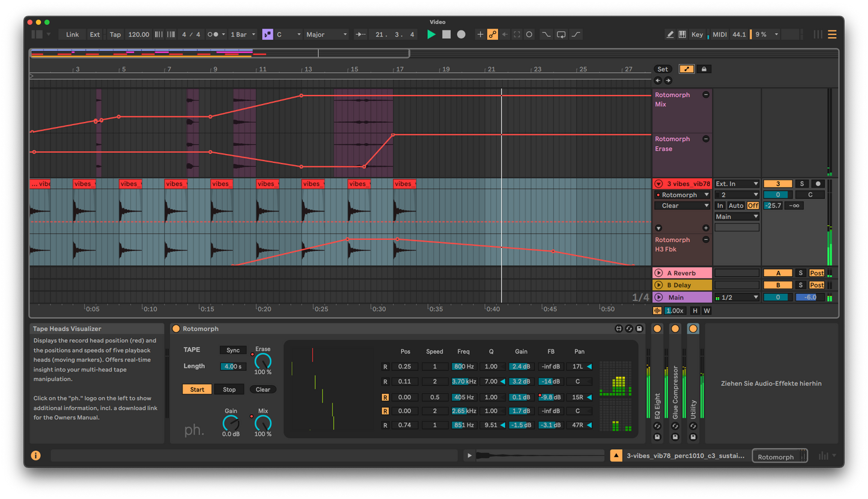Add automation lane with plus icon
The image size is (868, 499).
[x=706, y=228]
